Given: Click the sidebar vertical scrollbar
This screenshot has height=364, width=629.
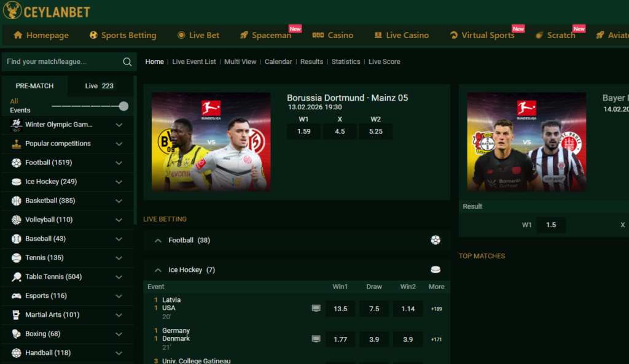Looking at the screenshot, I should click(x=135, y=149).
